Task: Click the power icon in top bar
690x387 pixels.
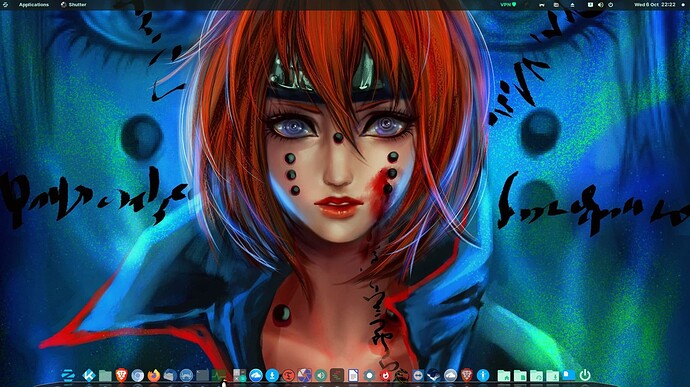Action: click(x=611, y=4)
